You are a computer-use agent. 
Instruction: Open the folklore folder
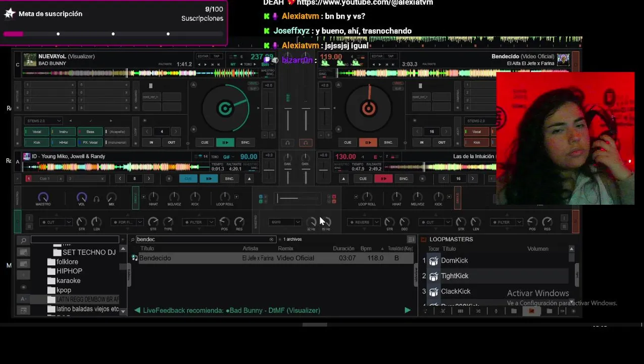63,262
